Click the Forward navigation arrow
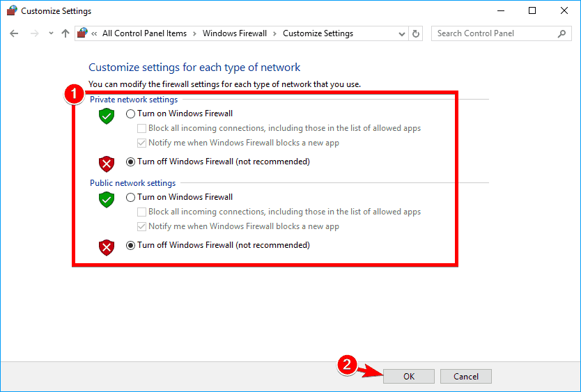The height and width of the screenshot is (392, 581). point(34,33)
